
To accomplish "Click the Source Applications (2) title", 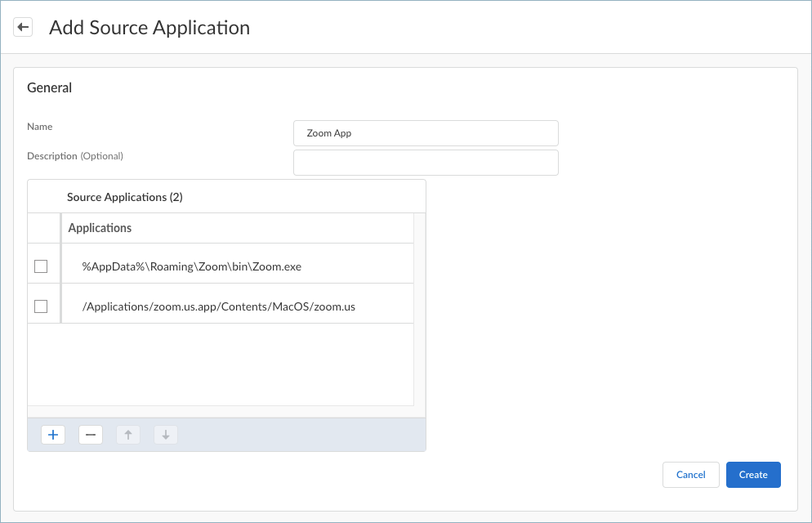I will (125, 197).
